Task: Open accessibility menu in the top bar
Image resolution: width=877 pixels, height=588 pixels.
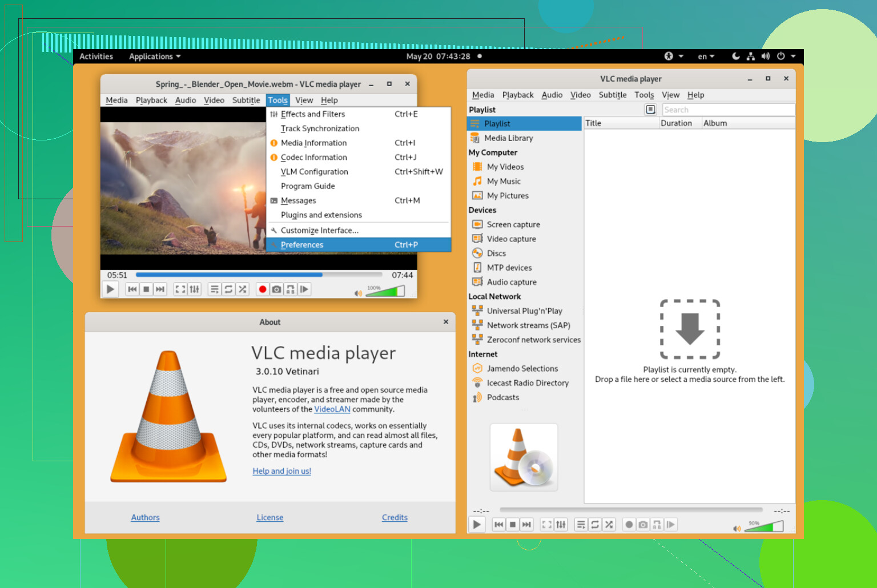Action: click(673, 56)
